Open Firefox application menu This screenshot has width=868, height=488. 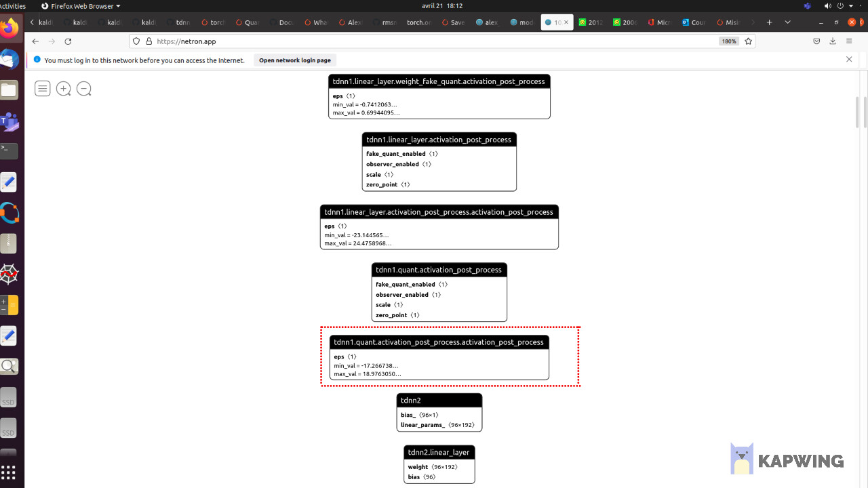[849, 41]
